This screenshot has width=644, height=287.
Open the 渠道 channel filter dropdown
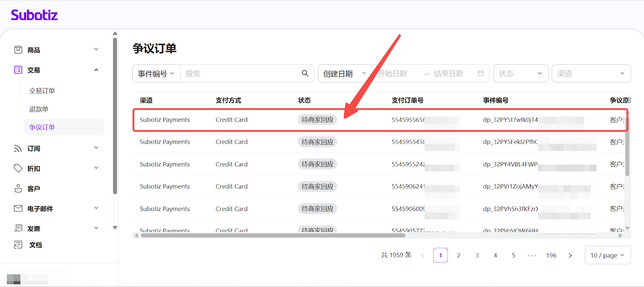click(x=590, y=74)
